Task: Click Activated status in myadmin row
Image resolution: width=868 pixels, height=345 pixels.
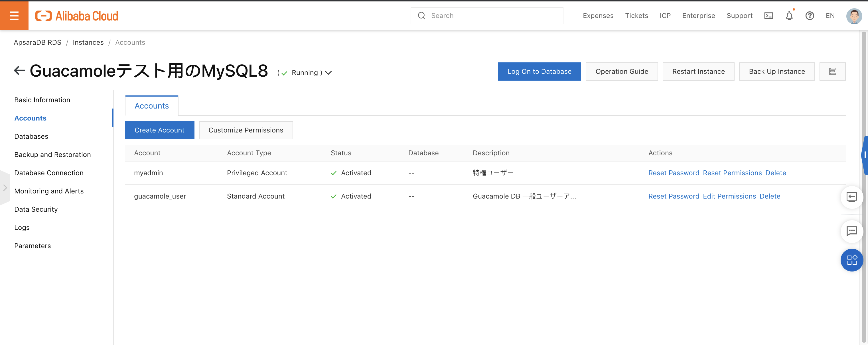Action: (351, 173)
